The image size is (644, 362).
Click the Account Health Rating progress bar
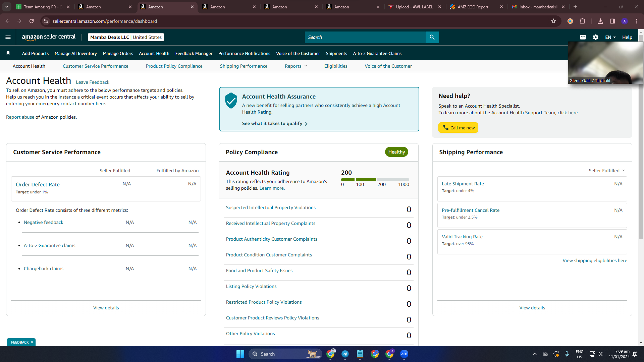375,180
